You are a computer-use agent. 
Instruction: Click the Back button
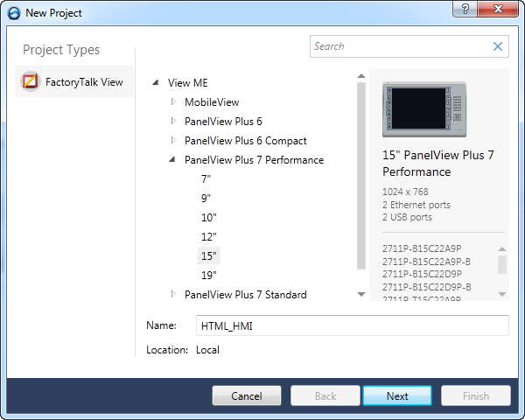coord(325,395)
